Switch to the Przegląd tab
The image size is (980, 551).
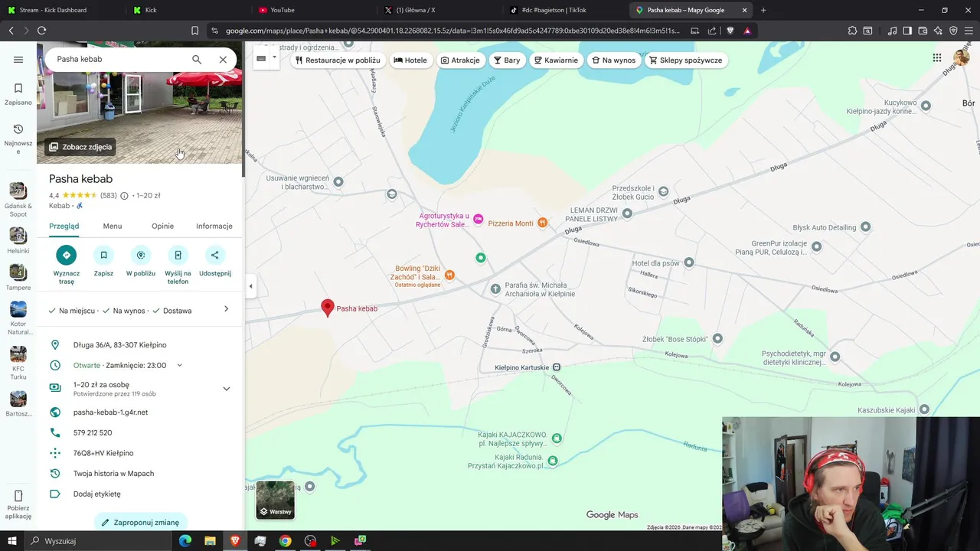pos(64,226)
